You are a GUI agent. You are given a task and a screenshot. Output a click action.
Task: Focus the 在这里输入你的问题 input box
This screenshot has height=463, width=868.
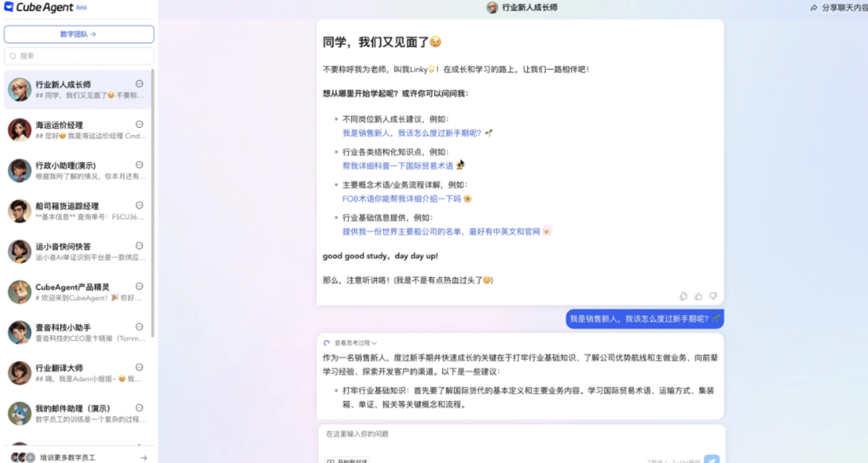[x=521, y=434]
